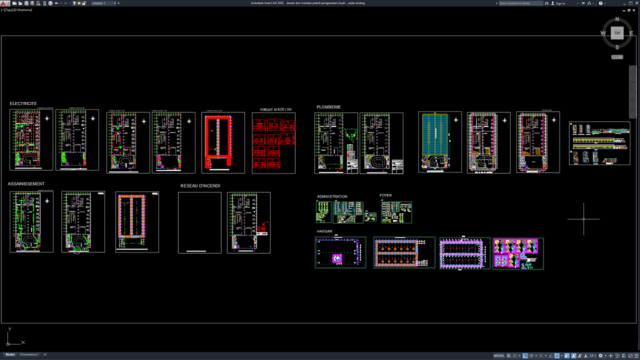Expand the Undo history dropdown arrow

(x=60, y=3)
